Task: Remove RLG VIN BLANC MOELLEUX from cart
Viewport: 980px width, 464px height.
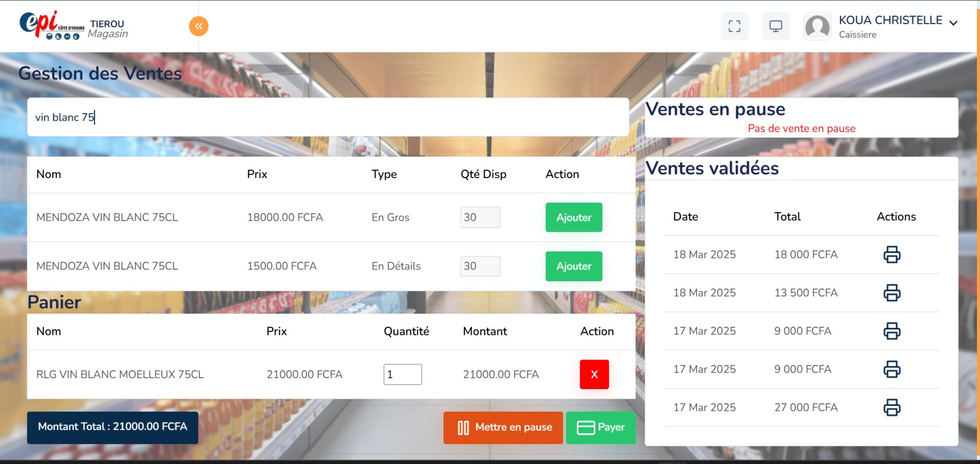Action: (594, 374)
